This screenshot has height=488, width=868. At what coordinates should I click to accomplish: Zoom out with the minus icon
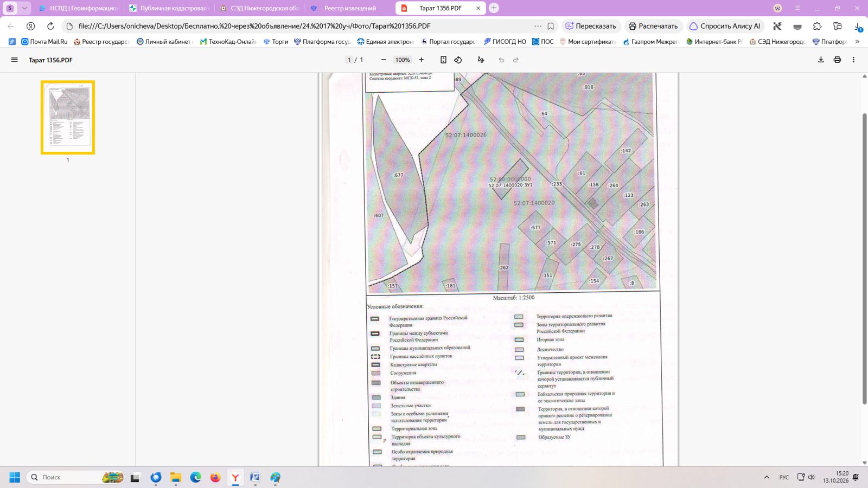tap(384, 60)
